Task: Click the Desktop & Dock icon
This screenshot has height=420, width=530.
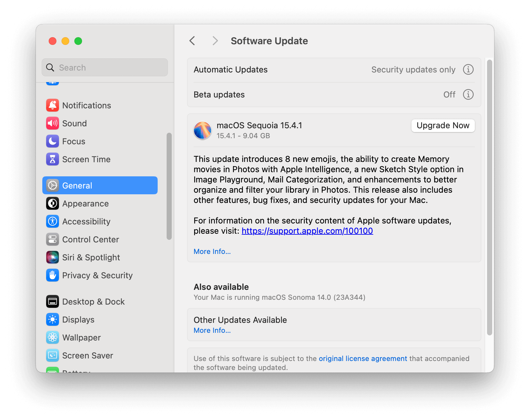Action: coord(53,301)
